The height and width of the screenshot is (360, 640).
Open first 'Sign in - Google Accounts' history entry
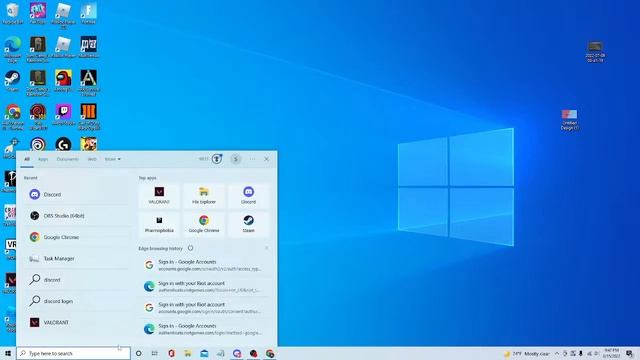pyautogui.click(x=204, y=265)
